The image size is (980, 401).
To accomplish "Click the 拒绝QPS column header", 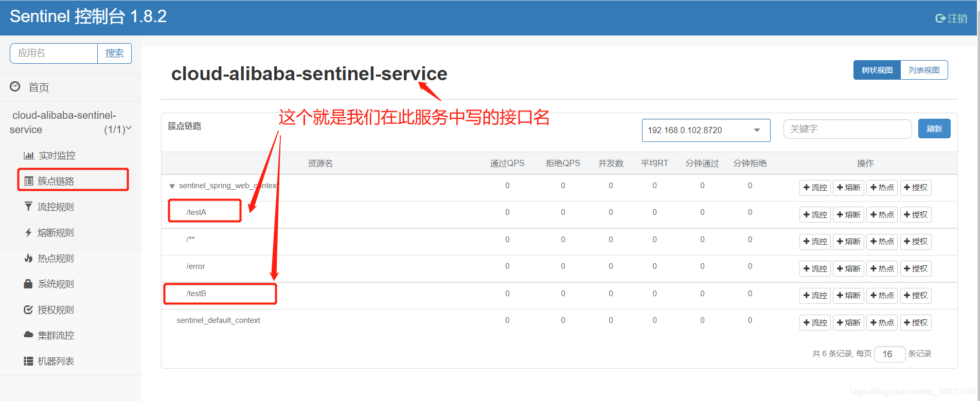I will (563, 163).
